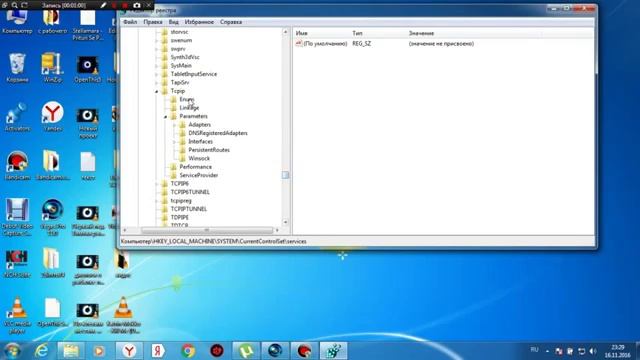Open the red Я Yandex taskbar icon

[x=158, y=351]
